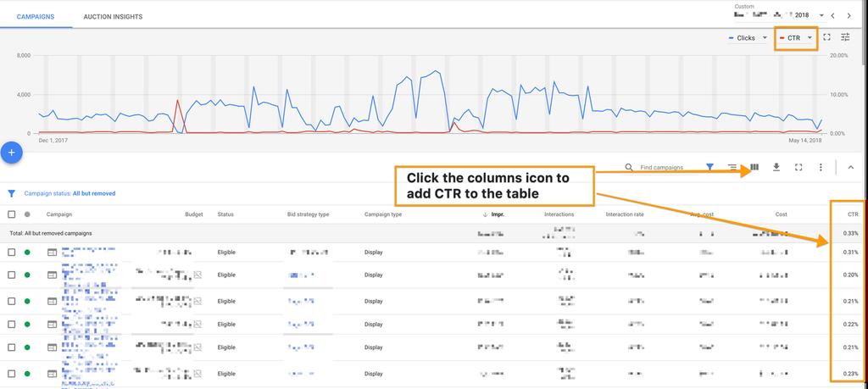This screenshot has height=389, width=868.
Task: Expand the chart to full screen
Action: 827,37
